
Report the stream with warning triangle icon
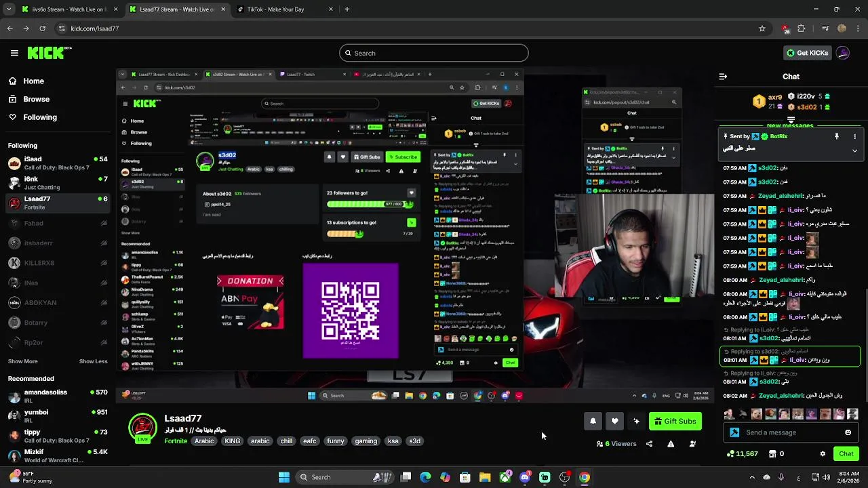[671, 444]
